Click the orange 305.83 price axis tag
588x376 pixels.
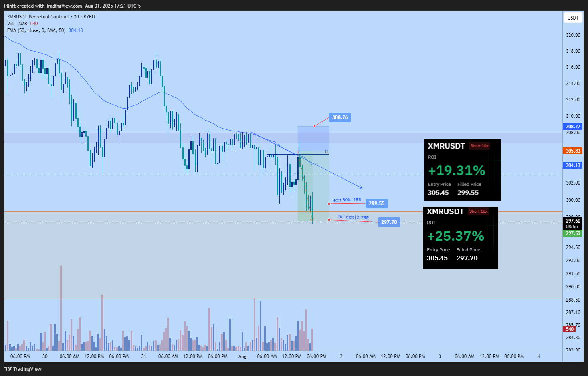pos(573,151)
